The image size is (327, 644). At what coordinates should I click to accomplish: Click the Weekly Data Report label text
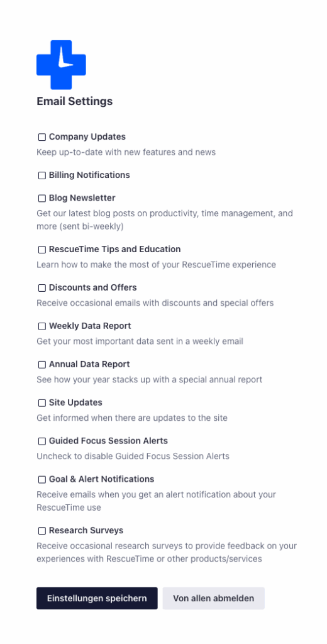[x=90, y=326]
